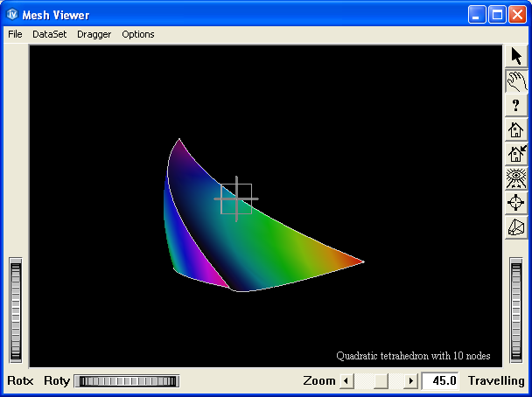This screenshot has width=532, height=397.
Task: Set current view as home position
Action: click(x=516, y=155)
